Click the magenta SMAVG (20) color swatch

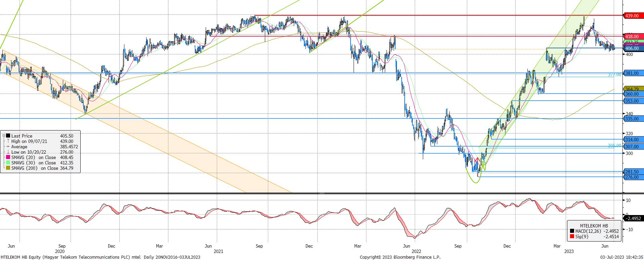point(8,157)
